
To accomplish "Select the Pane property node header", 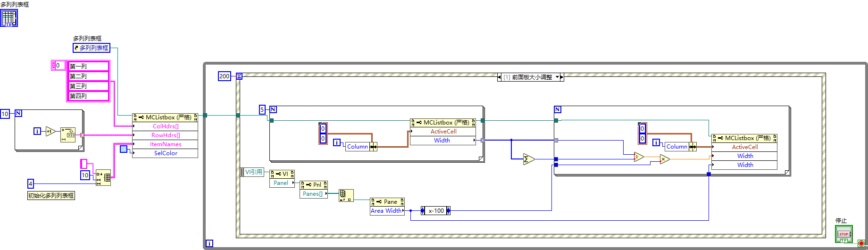I will (387, 202).
